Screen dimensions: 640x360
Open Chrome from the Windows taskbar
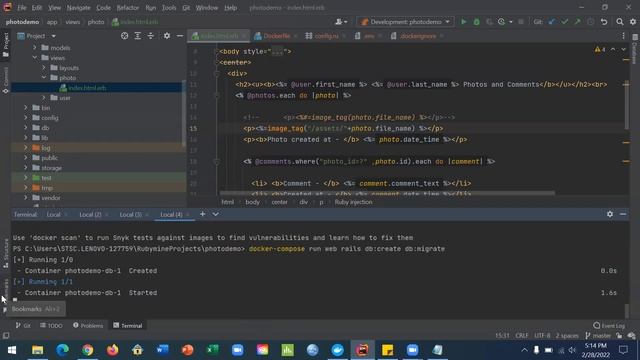87,350
